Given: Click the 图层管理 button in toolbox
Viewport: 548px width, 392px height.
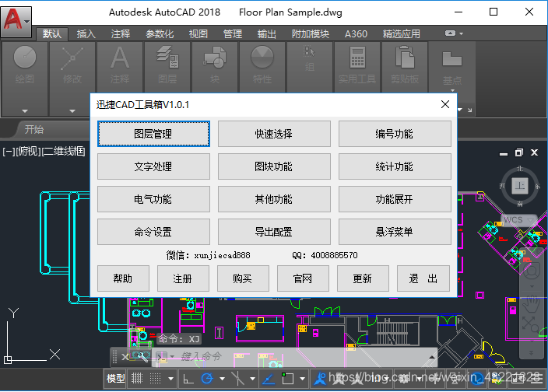Looking at the screenshot, I should [153, 134].
